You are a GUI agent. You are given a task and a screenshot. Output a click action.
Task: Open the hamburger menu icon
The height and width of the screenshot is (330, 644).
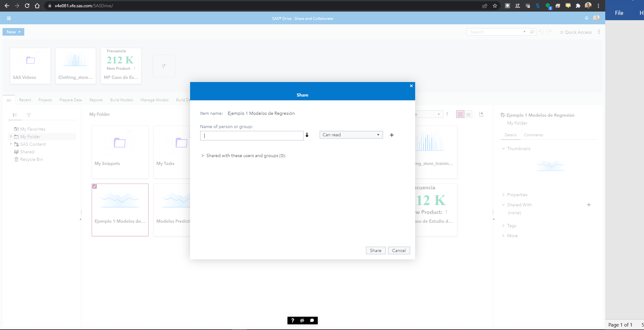[x=9, y=18]
